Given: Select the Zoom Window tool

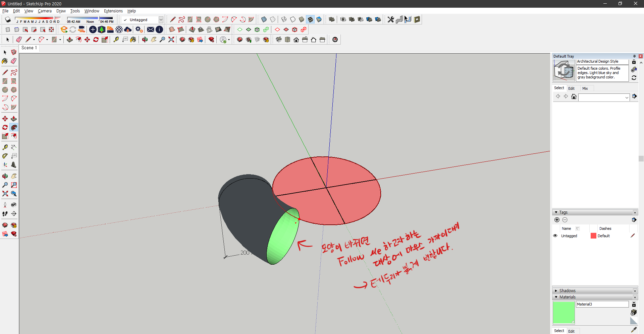Looking at the screenshot, I should click(x=14, y=185).
